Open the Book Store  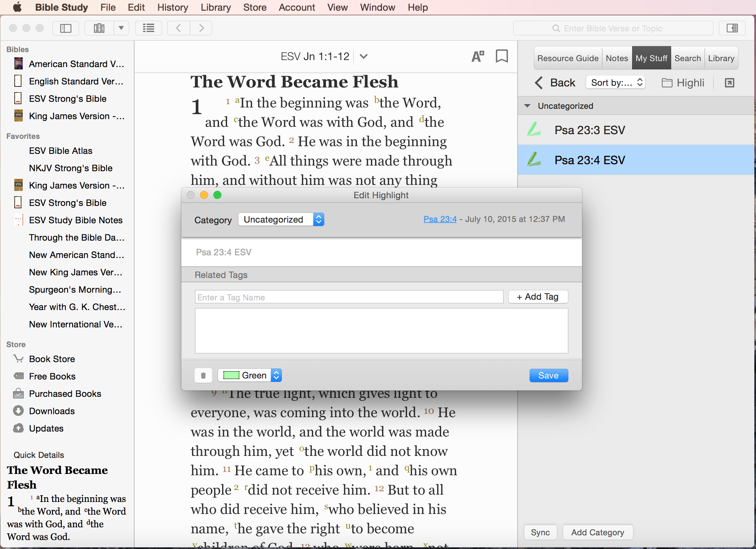(52, 359)
